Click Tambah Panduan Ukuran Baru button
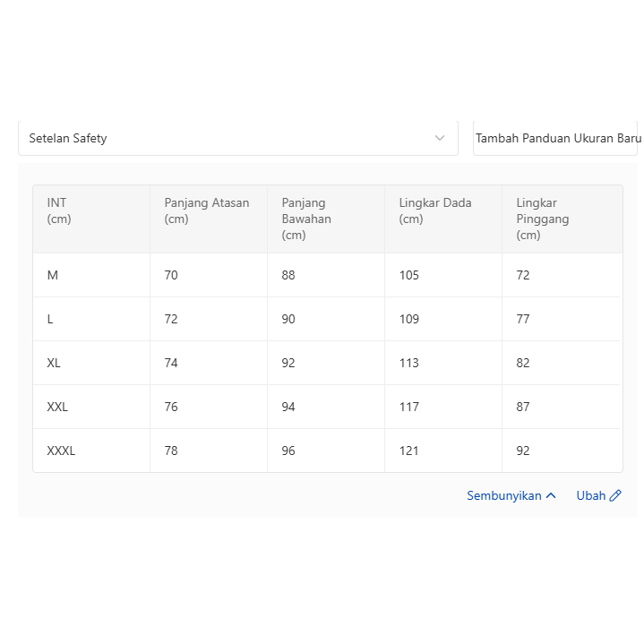 [x=556, y=138]
